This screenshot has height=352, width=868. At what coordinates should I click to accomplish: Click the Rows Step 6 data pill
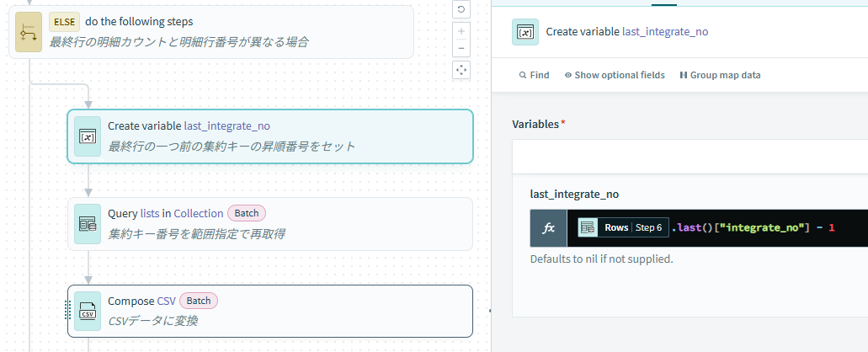click(623, 227)
